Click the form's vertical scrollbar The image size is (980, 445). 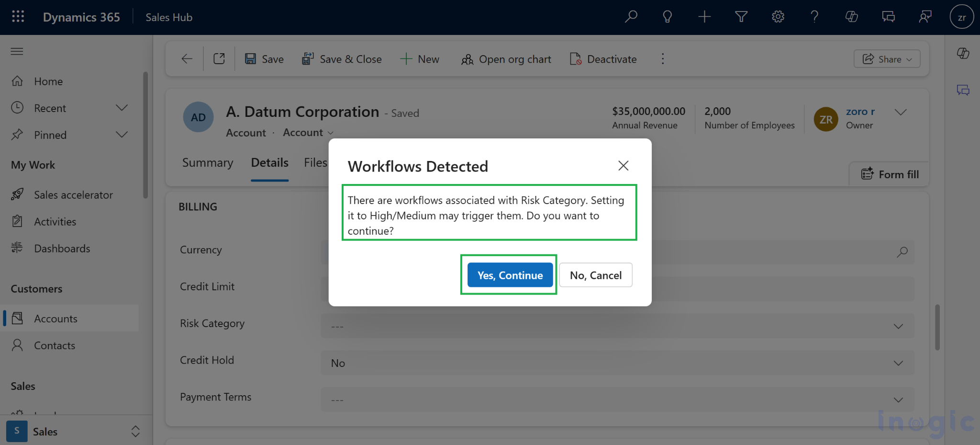(x=937, y=328)
